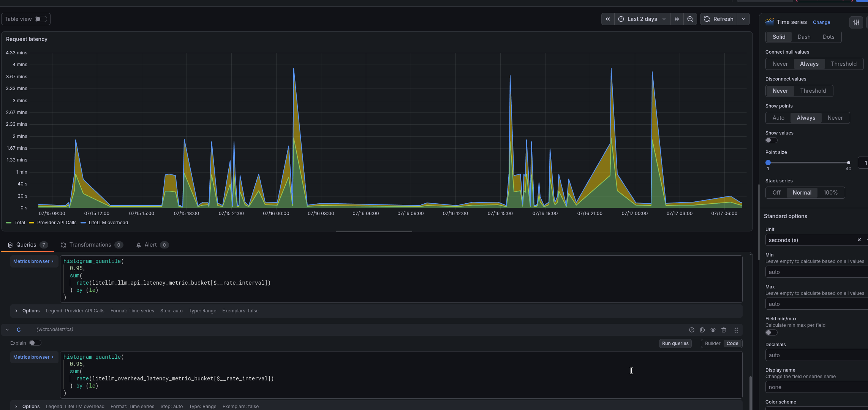Viewport: 868px width, 410px height.
Task: Toggle the Show values switch
Action: pyautogui.click(x=771, y=140)
